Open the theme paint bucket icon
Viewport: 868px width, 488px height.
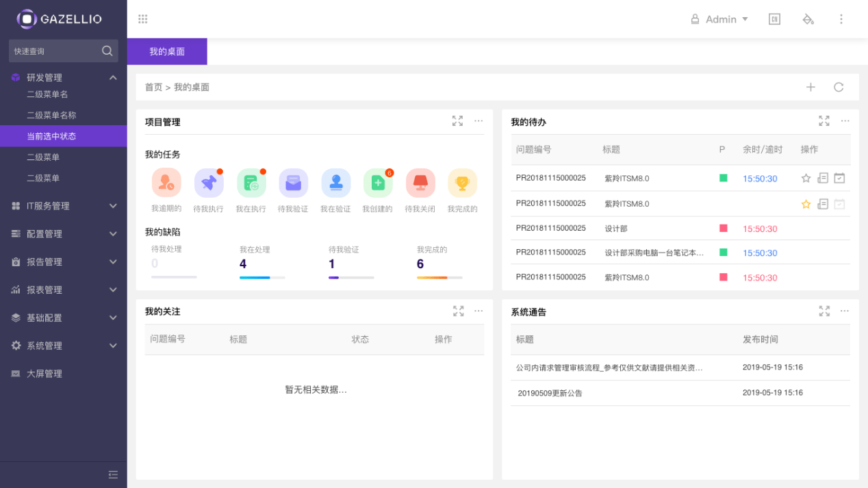808,19
